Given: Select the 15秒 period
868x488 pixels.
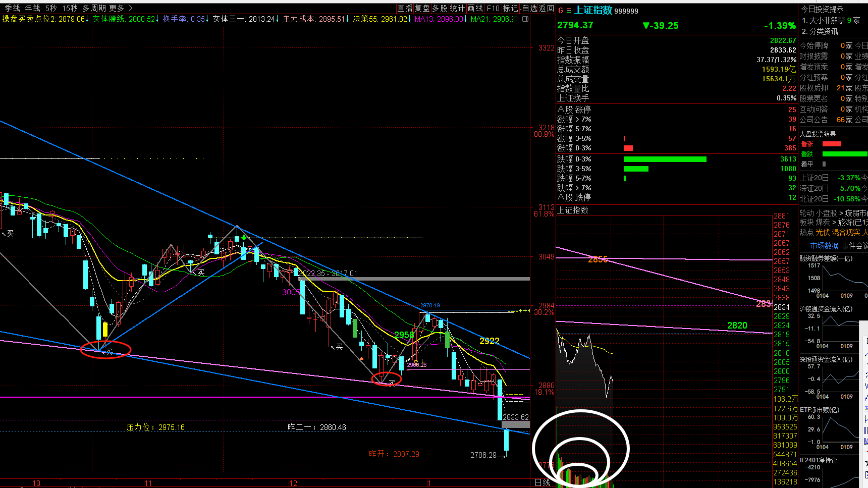Looking at the screenshot, I should click(x=70, y=8).
